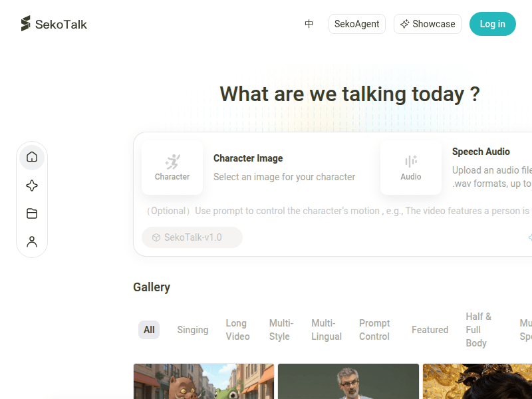This screenshot has height=399, width=532.
Task: Filter gallery by Singing
Action: [193, 330]
